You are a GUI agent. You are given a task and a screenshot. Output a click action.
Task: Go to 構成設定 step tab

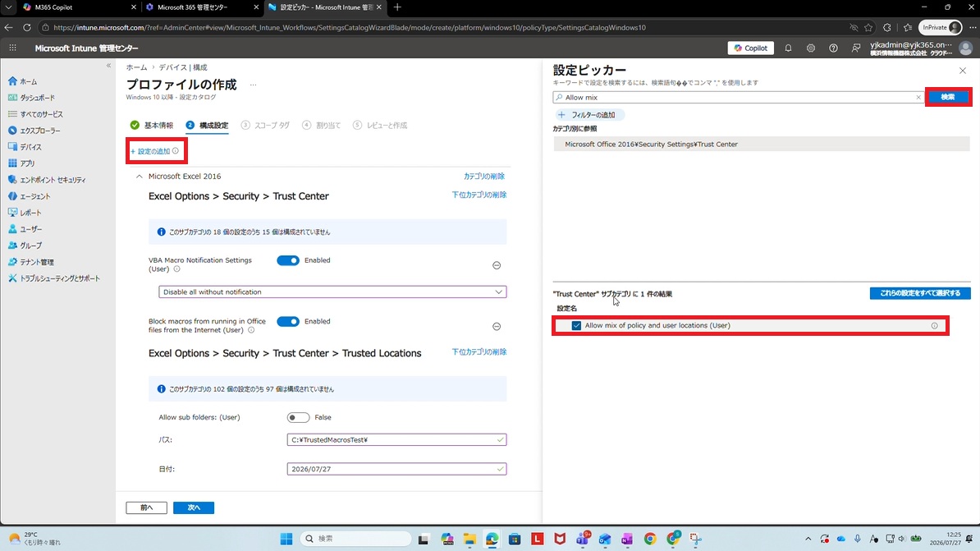(207, 125)
